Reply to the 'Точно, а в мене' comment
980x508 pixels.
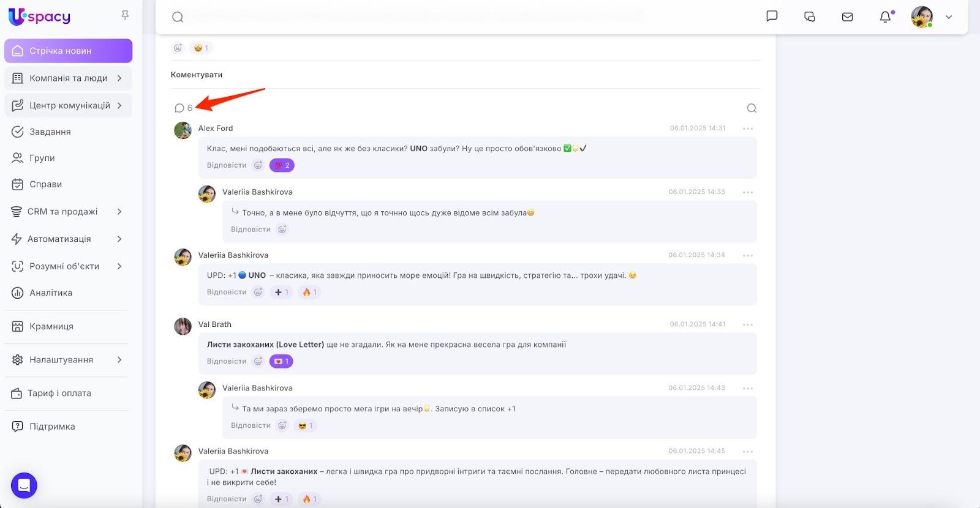click(x=251, y=230)
